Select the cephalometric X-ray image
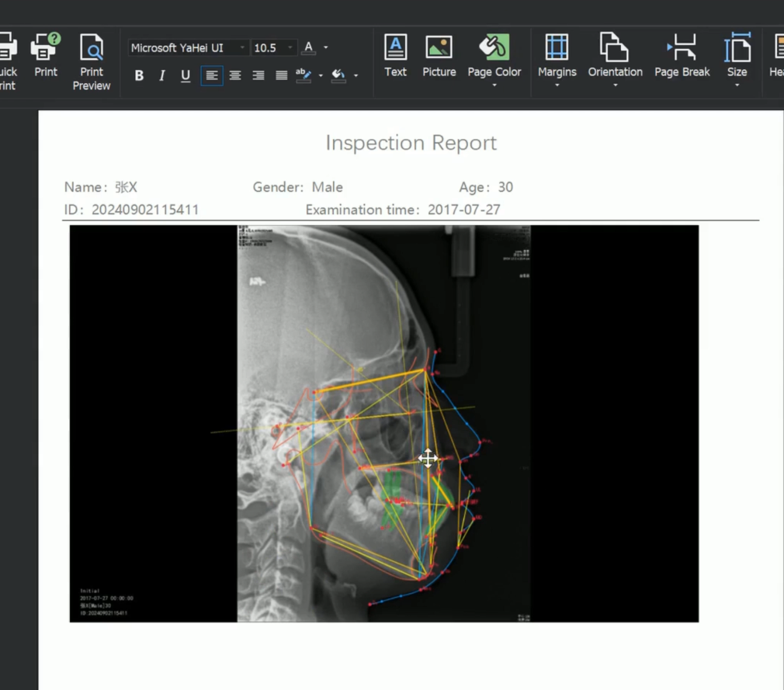Viewport: 784px width, 690px height. (x=383, y=423)
